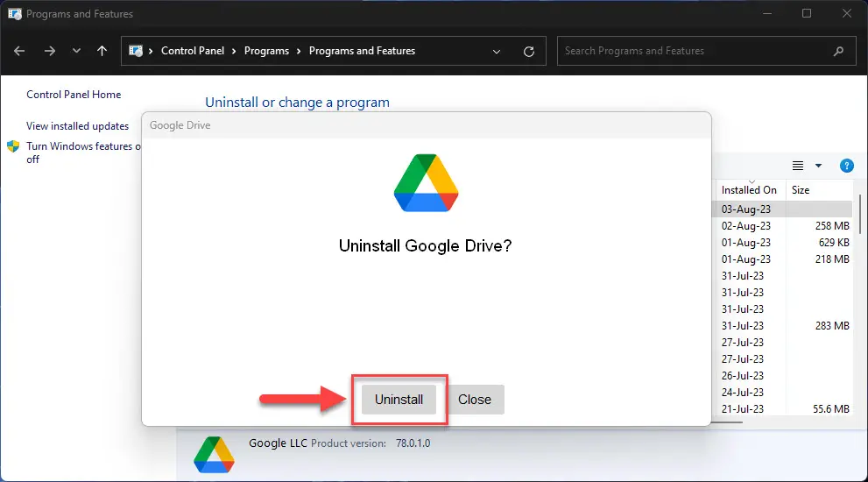
Task: Open help with the question mark icon
Action: click(846, 166)
